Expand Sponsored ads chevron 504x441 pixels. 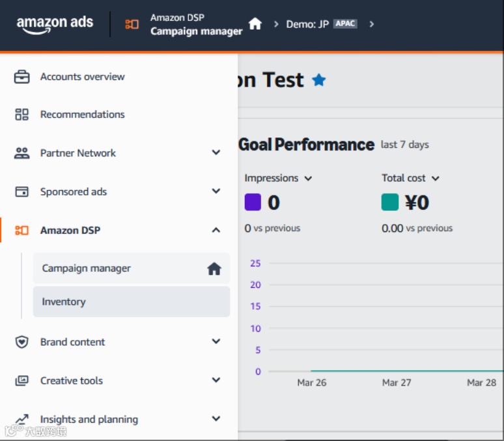[x=216, y=191]
